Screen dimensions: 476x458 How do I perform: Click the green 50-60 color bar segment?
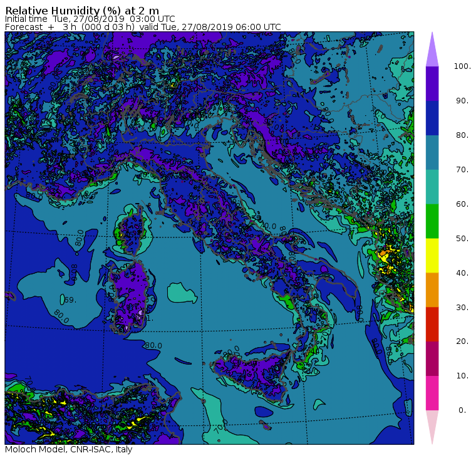[432, 221]
